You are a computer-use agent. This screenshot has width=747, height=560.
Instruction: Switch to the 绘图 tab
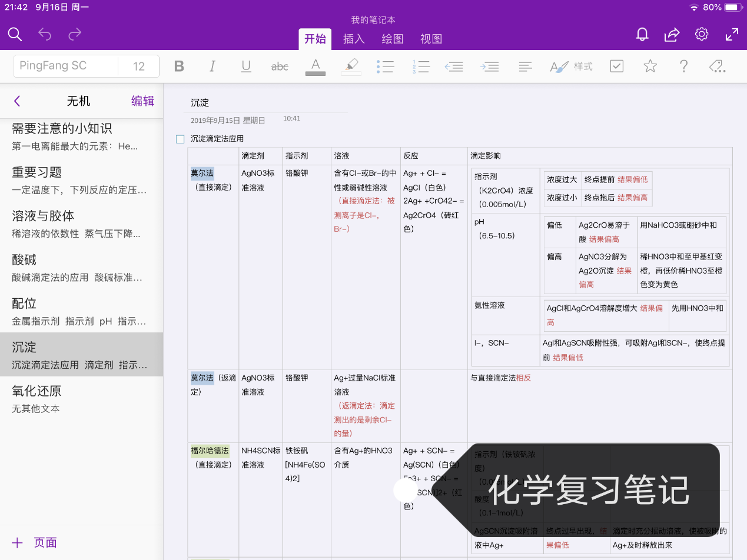pos(393,39)
